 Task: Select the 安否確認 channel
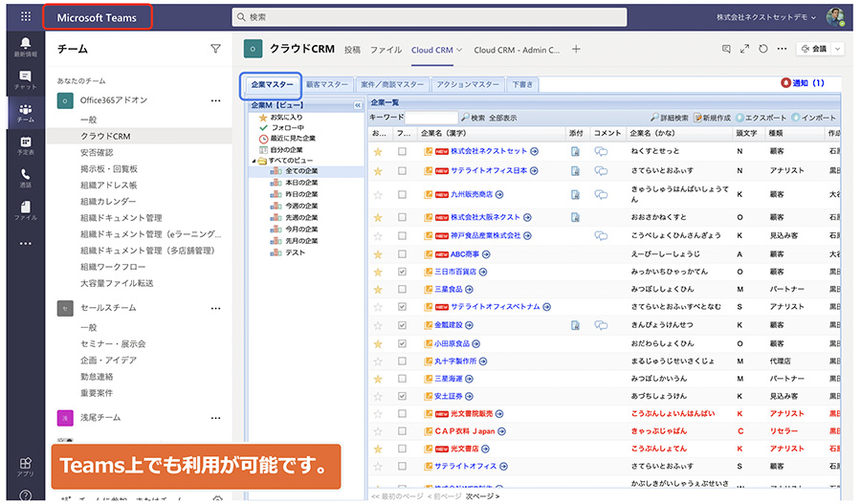pyautogui.click(x=97, y=153)
